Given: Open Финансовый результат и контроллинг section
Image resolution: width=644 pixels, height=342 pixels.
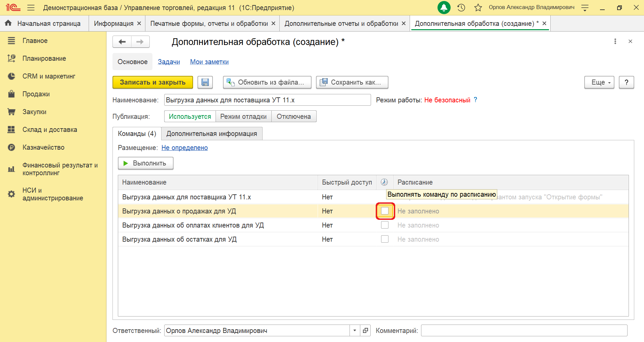Looking at the screenshot, I should point(53,169).
